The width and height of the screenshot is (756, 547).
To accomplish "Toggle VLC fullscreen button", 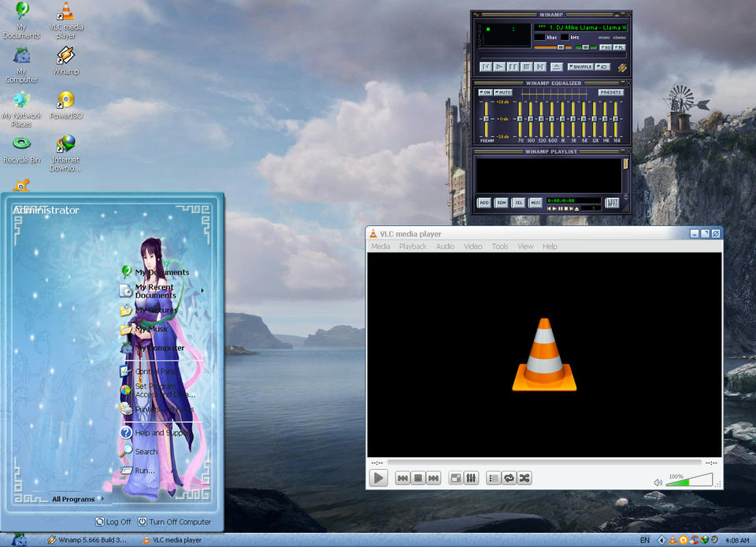I will (455, 478).
